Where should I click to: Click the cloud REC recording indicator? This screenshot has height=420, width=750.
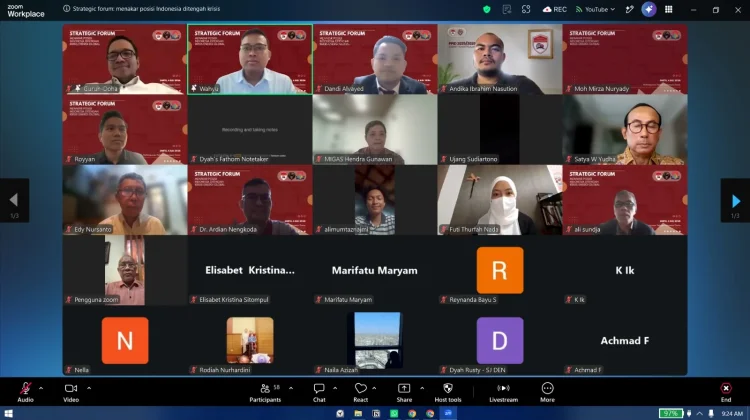(x=554, y=9)
